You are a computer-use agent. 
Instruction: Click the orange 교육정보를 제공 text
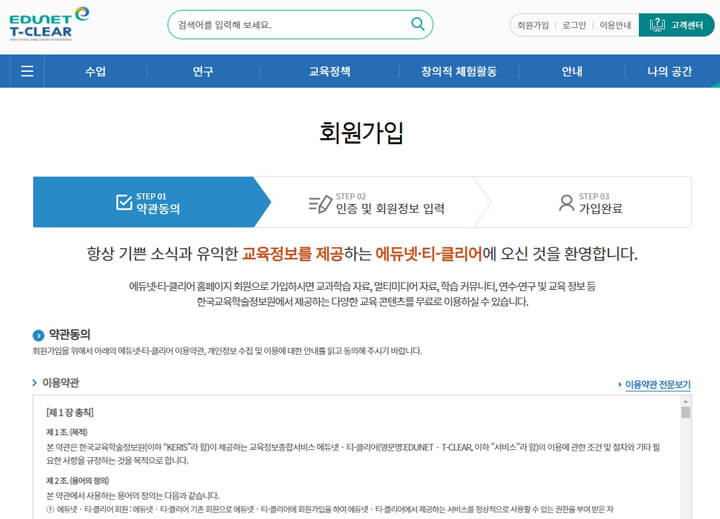[x=292, y=254]
